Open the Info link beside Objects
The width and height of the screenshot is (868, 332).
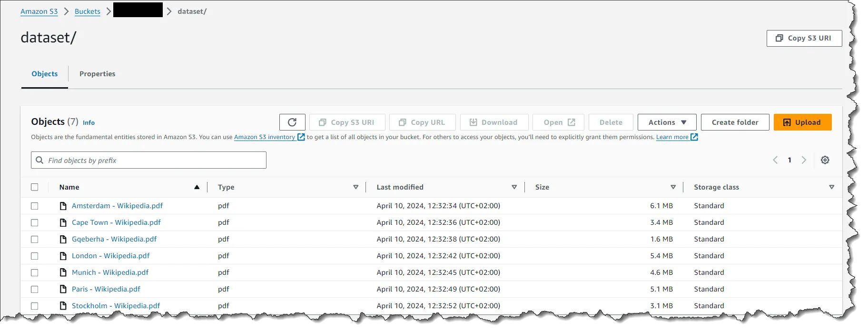click(89, 123)
